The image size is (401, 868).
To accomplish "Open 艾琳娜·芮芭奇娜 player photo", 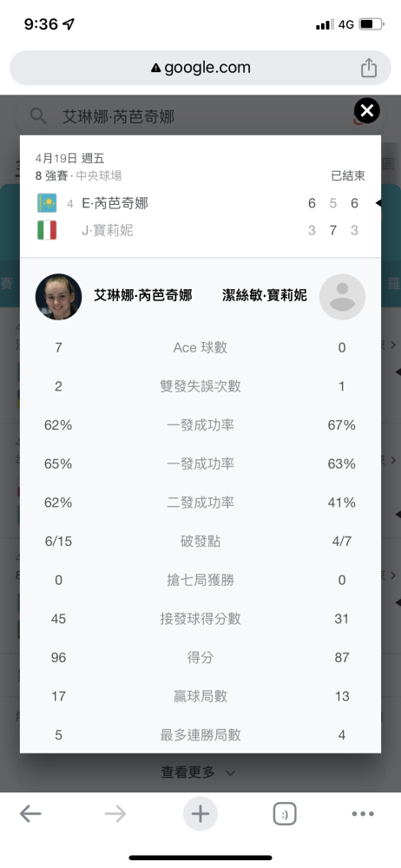I will [x=59, y=297].
